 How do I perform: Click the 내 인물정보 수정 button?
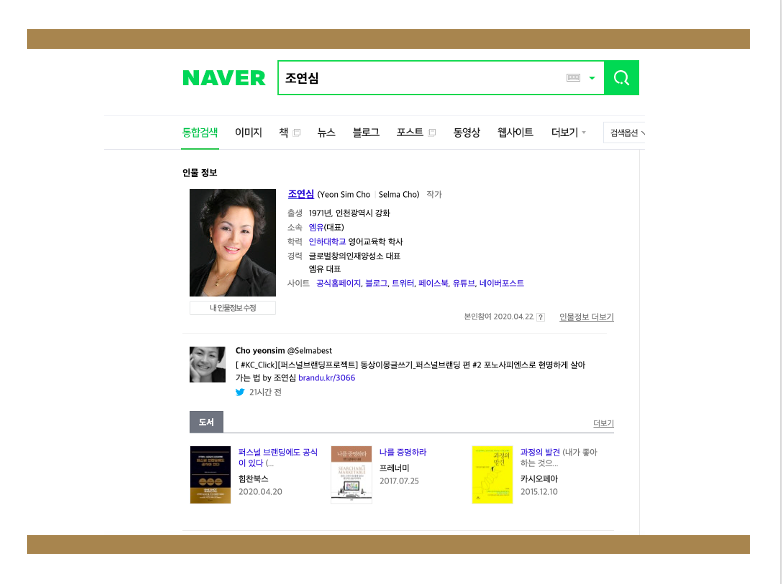(x=232, y=308)
